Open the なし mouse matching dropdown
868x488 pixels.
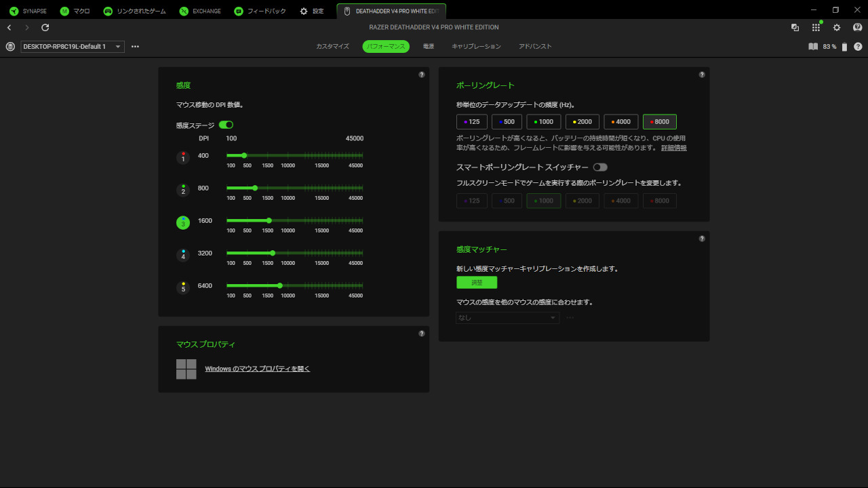pos(508,317)
